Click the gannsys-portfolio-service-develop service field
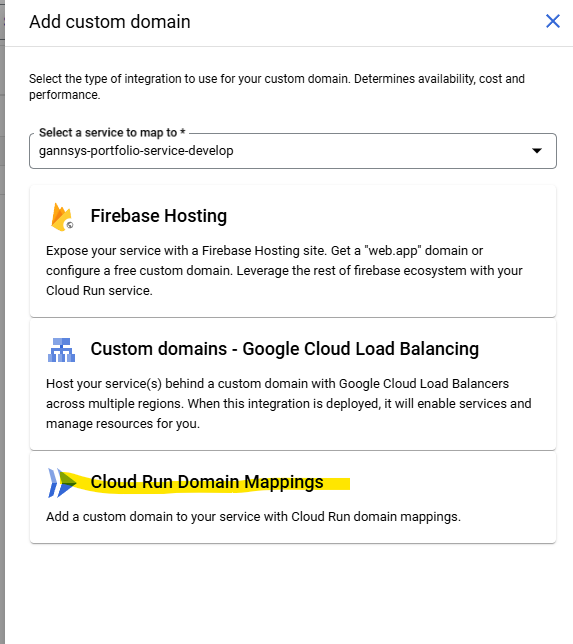Viewport: 573px width, 644px height. tap(293, 151)
